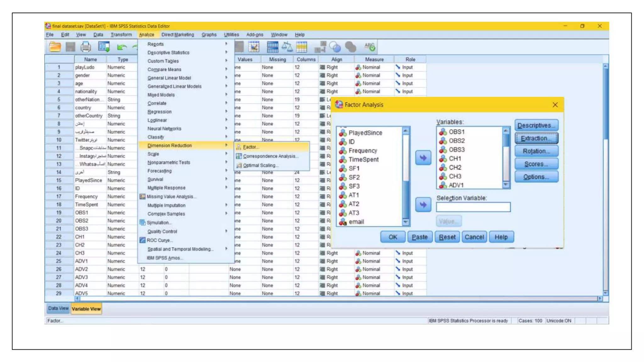
Task: Expand the Compare Means submenu
Action: pos(164,69)
